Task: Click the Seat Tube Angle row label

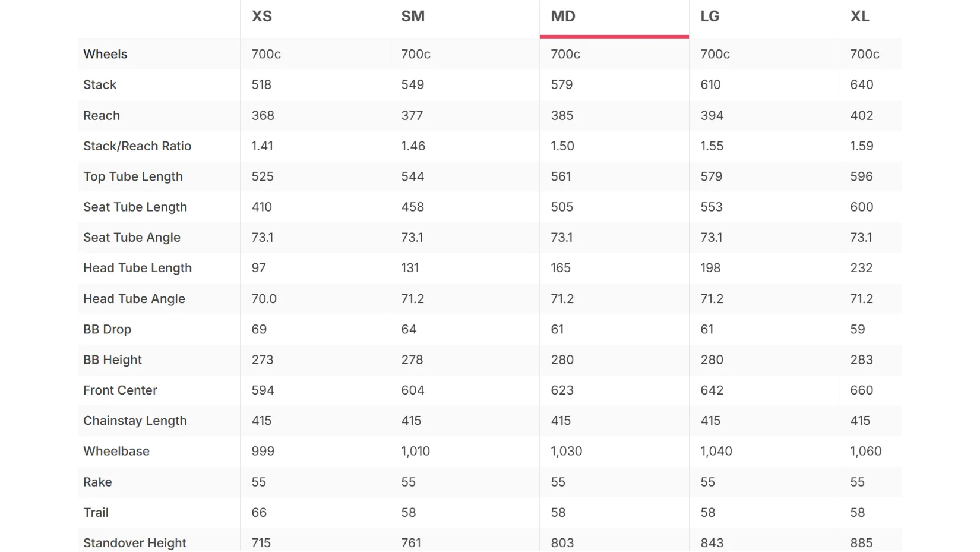Action: (x=132, y=238)
